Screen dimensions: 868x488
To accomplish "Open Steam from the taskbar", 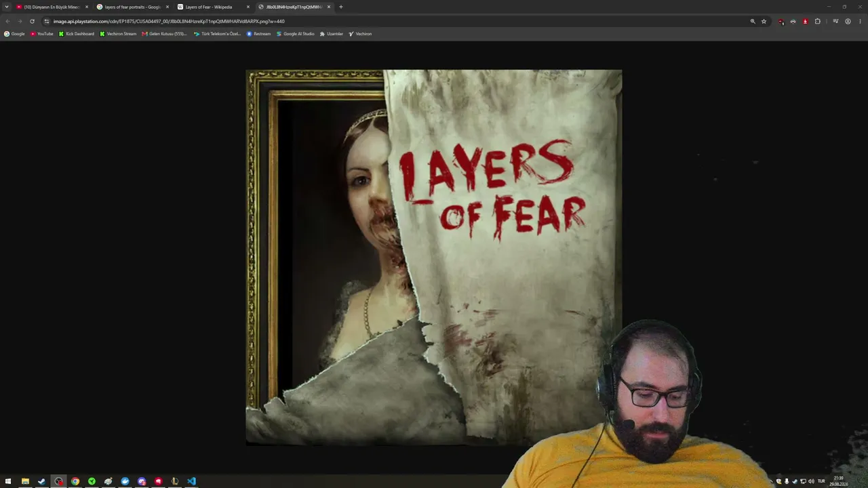I will (41, 481).
